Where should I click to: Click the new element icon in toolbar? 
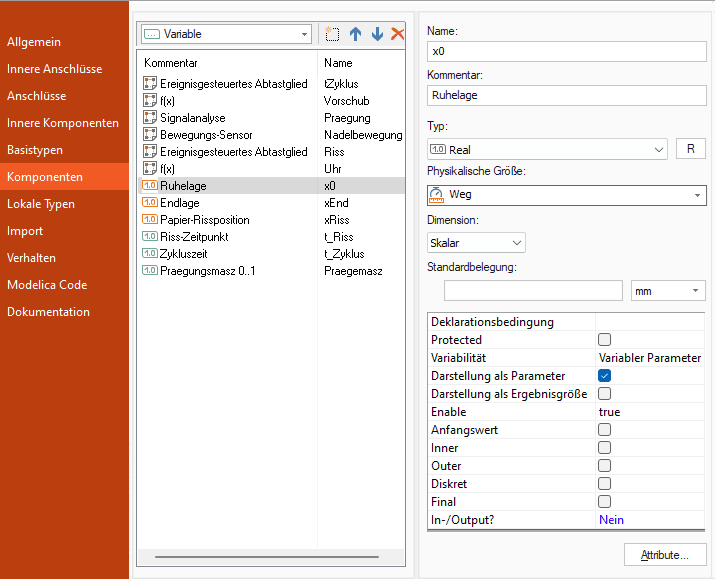click(x=333, y=34)
